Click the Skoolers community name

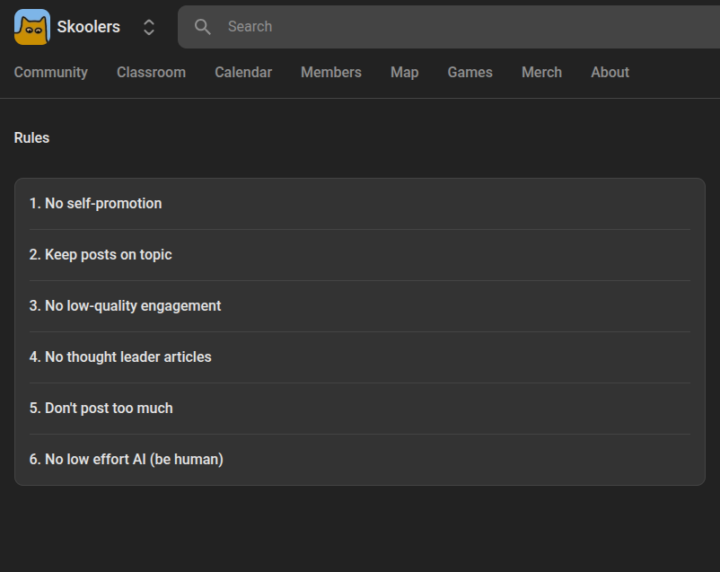pos(88,27)
